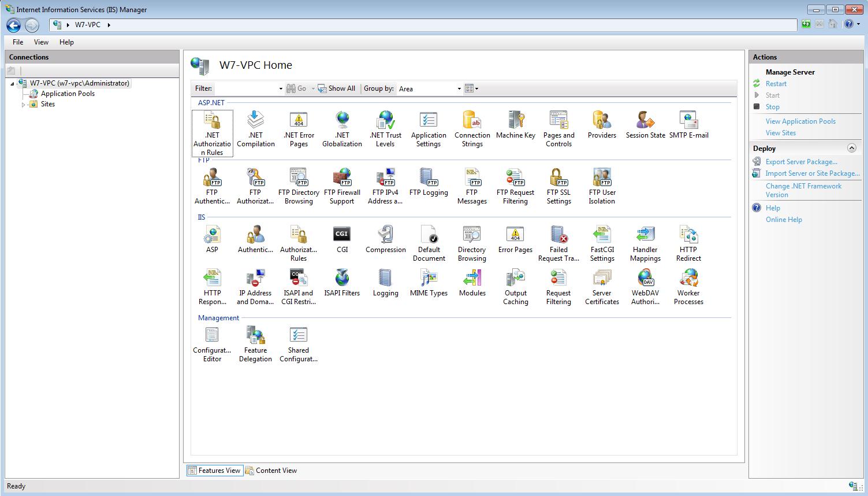Image resolution: width=868 pixels, height=496 pixels.
Task: Open the Group by Area dropdown
Action: point(459,88)
